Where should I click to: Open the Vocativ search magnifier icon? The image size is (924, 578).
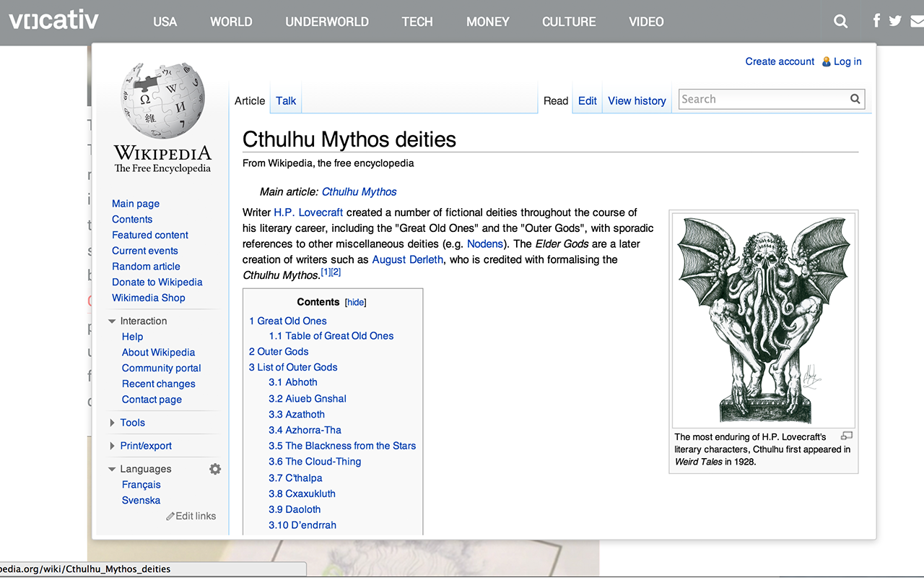pos(841,22)
